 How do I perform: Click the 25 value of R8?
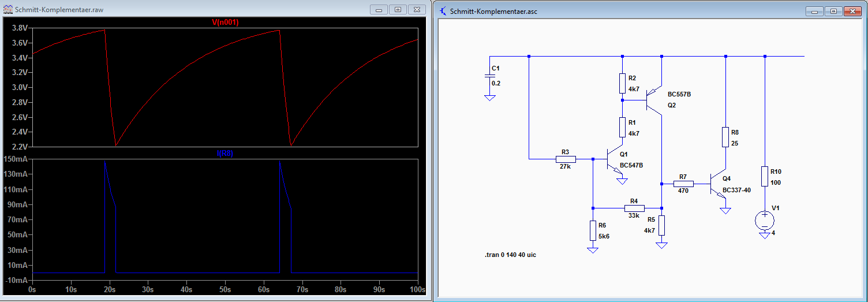click(735, 143)
